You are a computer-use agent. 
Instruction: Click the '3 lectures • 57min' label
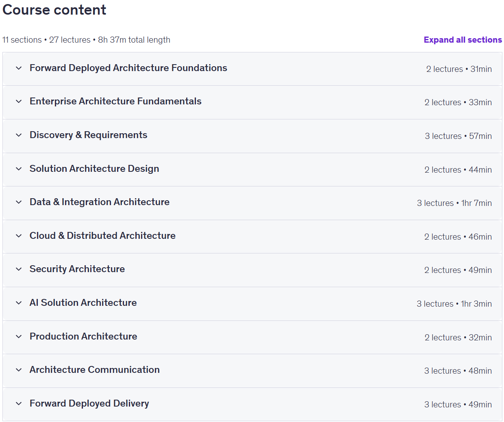pyautogui.click(x=458, y=136)
